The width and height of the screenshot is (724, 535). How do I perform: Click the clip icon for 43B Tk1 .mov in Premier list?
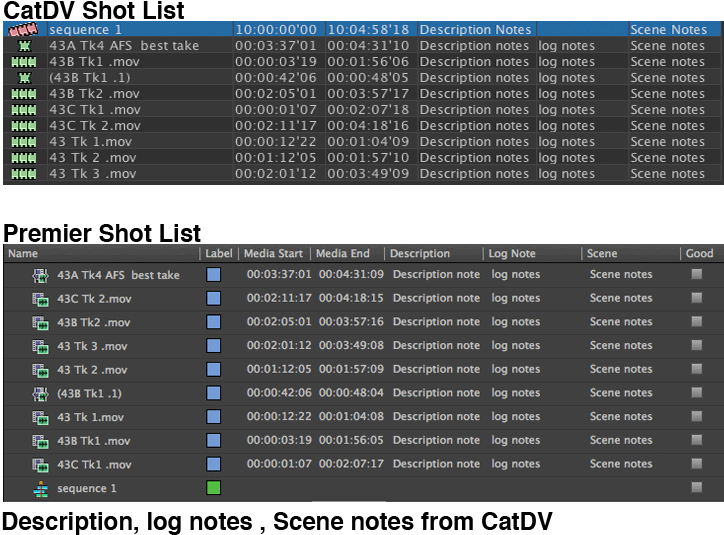tap(40, 441)
